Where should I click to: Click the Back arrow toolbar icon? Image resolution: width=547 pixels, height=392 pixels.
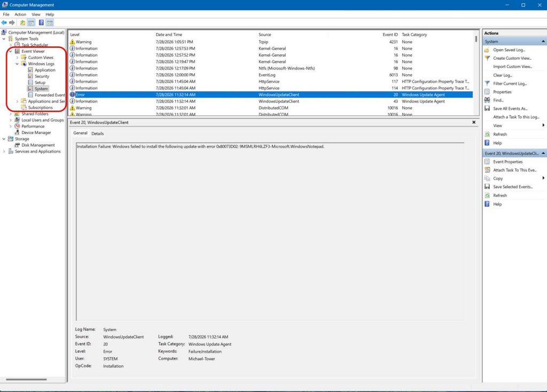point(4,22)
